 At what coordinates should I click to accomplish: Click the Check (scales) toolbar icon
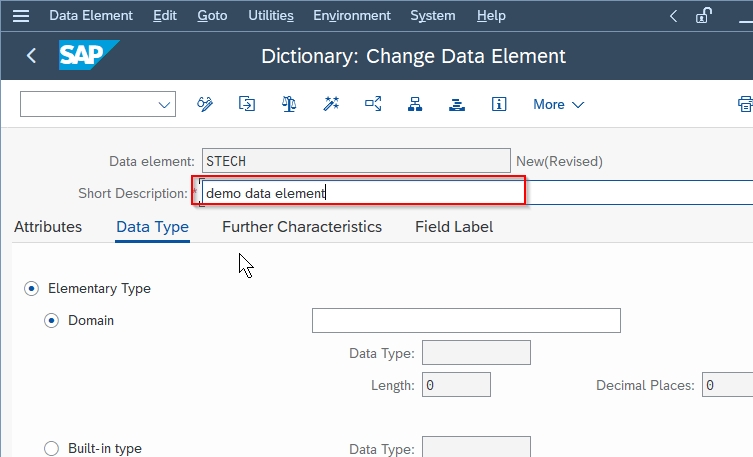click(x=289, y=104)
